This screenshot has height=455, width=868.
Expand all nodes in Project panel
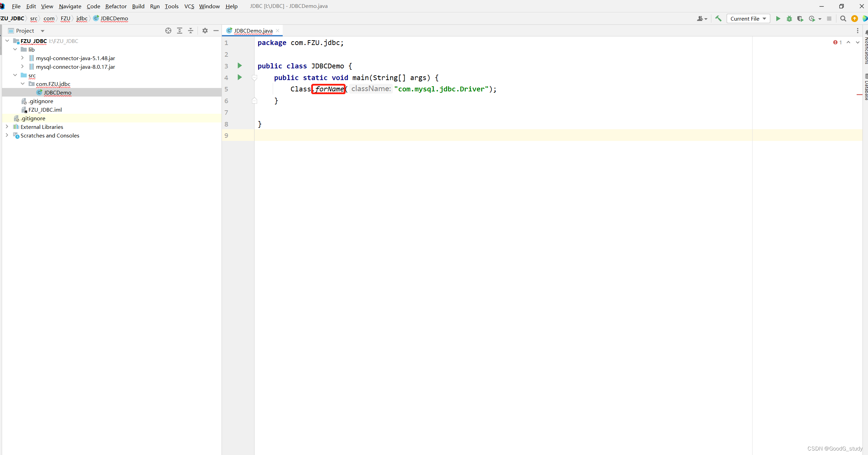179,31
